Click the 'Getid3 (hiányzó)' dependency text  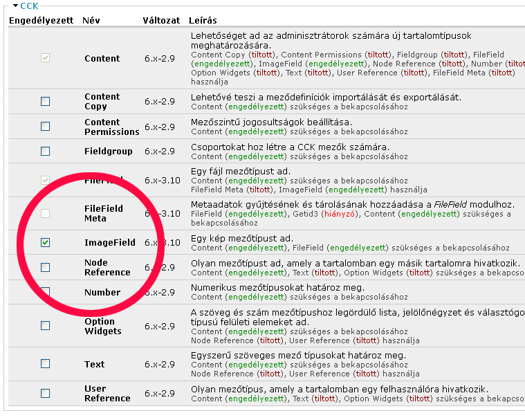coord(326,214)
